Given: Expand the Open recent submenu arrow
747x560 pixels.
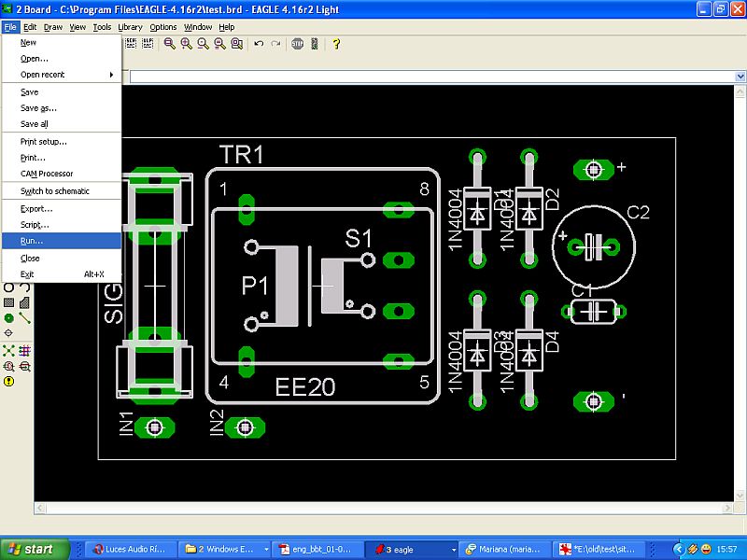Looking at the screenshot, I should click(111, 75).
